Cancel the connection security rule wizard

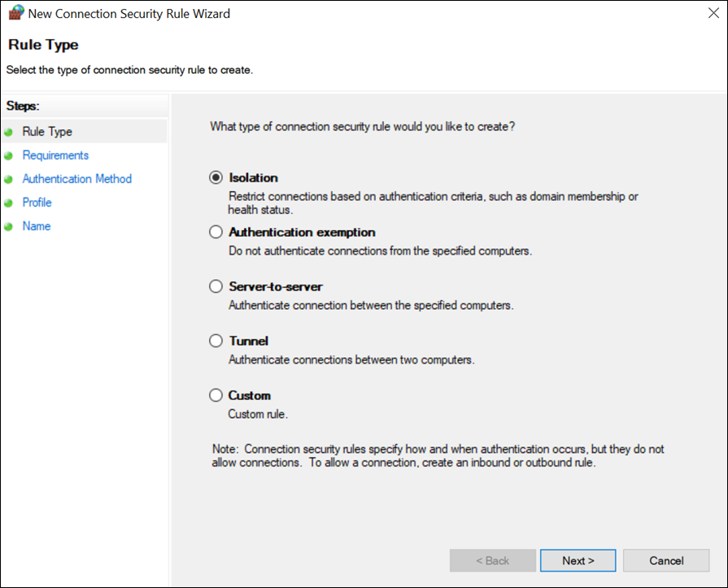click(x=666, y=560)
